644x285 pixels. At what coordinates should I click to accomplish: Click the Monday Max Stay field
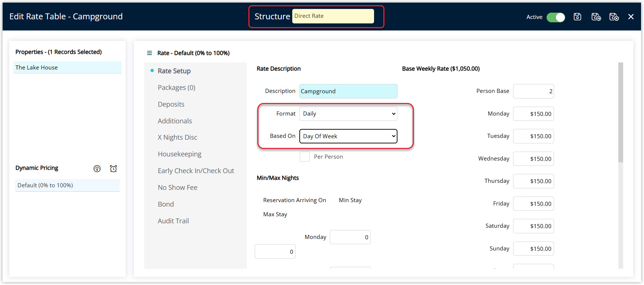pos(275,252)
